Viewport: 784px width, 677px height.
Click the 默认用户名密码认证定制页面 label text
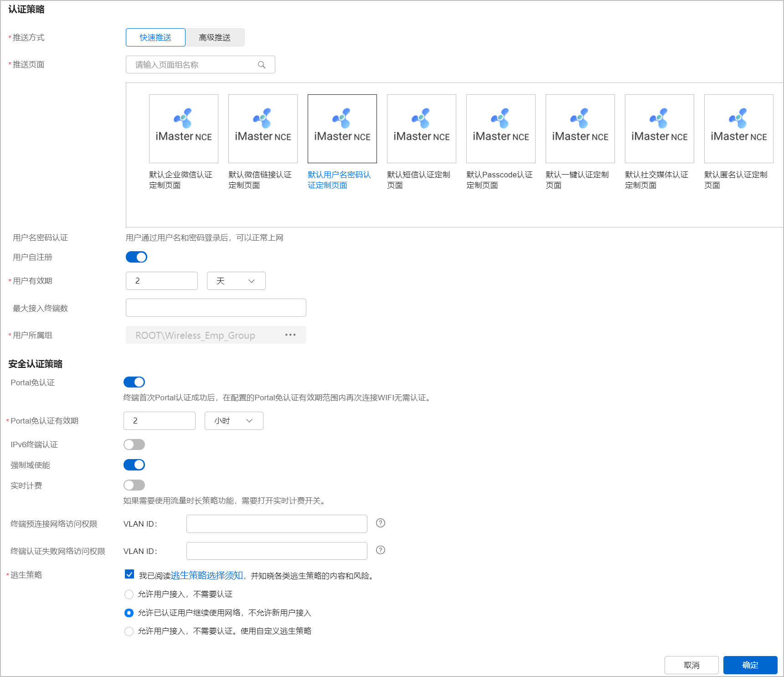(339, 180)
